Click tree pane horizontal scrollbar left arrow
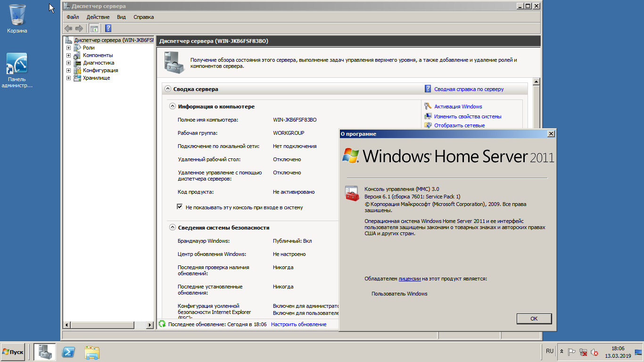Screen dimensions: 644x362 tap(66, 325)
